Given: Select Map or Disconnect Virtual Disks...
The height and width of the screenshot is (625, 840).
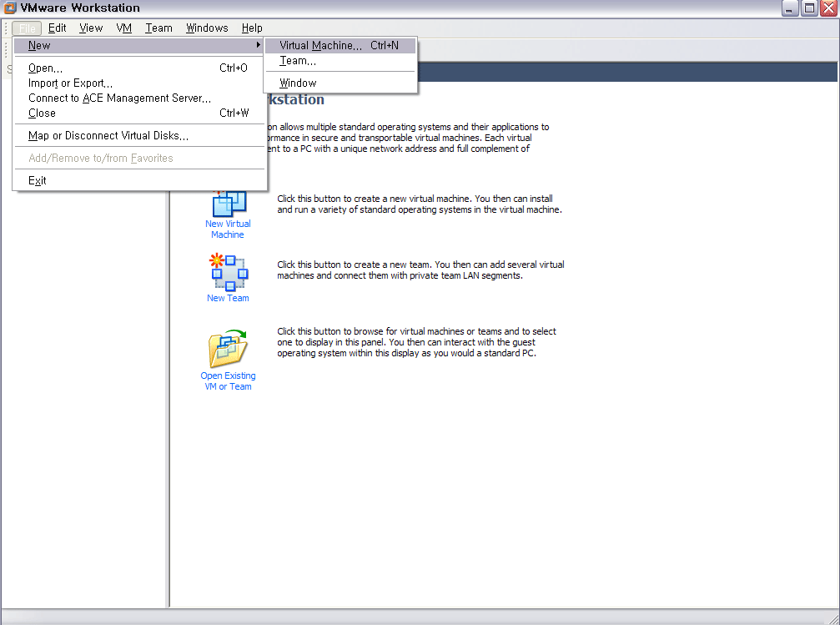Looking at the screenshot, I should 139,136.
